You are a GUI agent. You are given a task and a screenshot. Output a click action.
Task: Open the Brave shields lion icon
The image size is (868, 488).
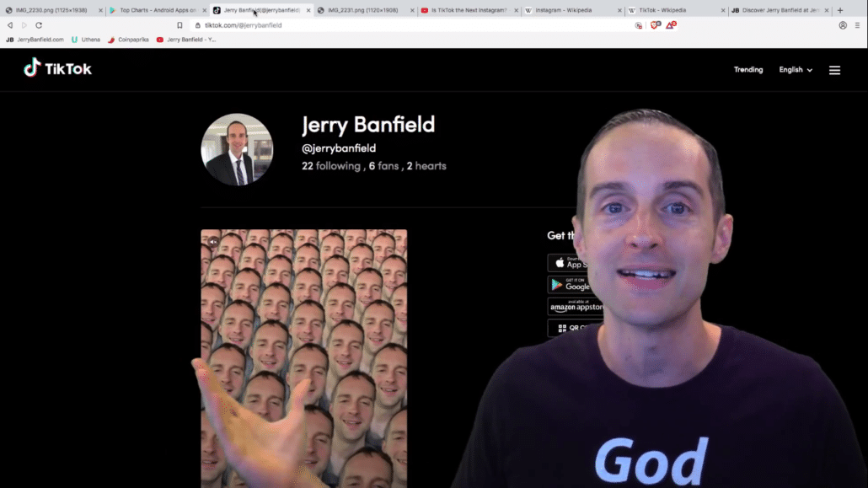[656, 25]
